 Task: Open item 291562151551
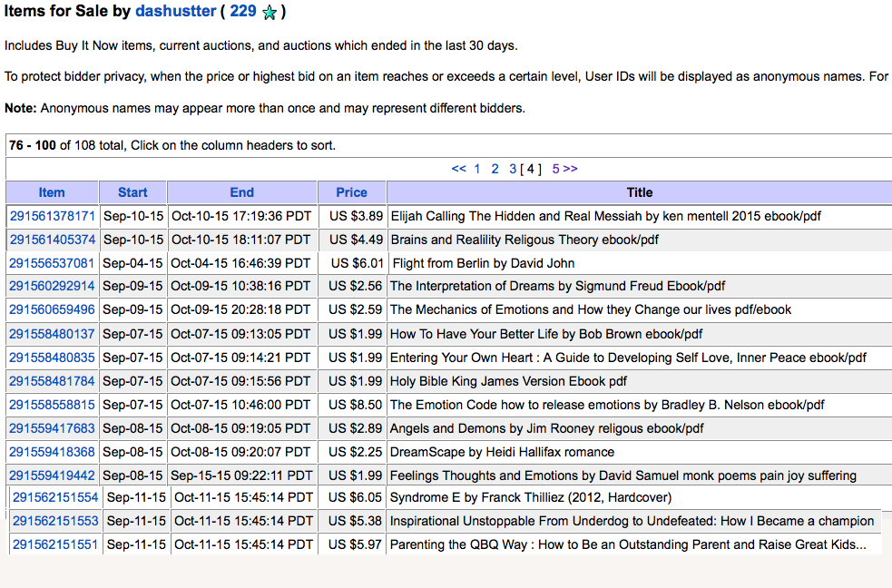coord(55,544)
